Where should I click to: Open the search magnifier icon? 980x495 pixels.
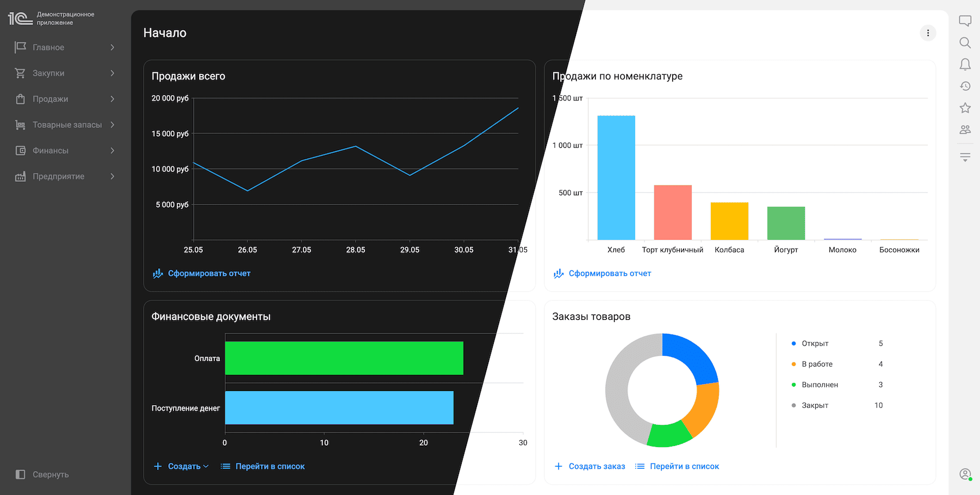tap(965, 43)
